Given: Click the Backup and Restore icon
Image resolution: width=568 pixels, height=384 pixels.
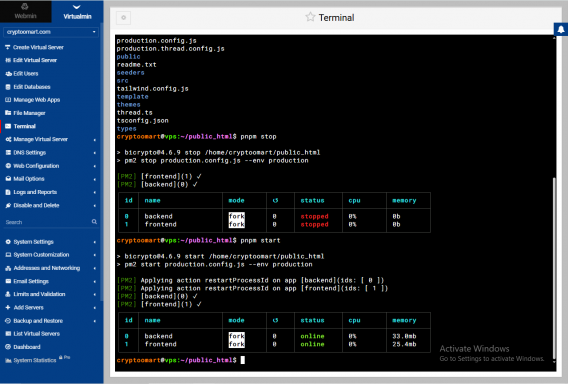Looking at the screenshot, I should [8, 321].
